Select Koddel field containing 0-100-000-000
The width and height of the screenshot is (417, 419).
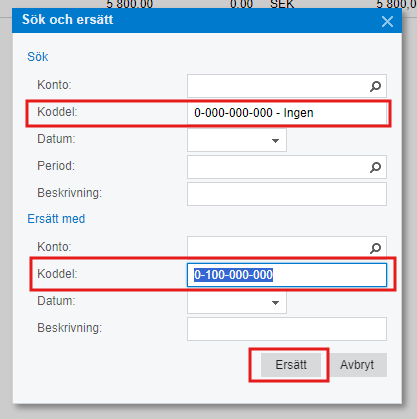tap(287, 275)
